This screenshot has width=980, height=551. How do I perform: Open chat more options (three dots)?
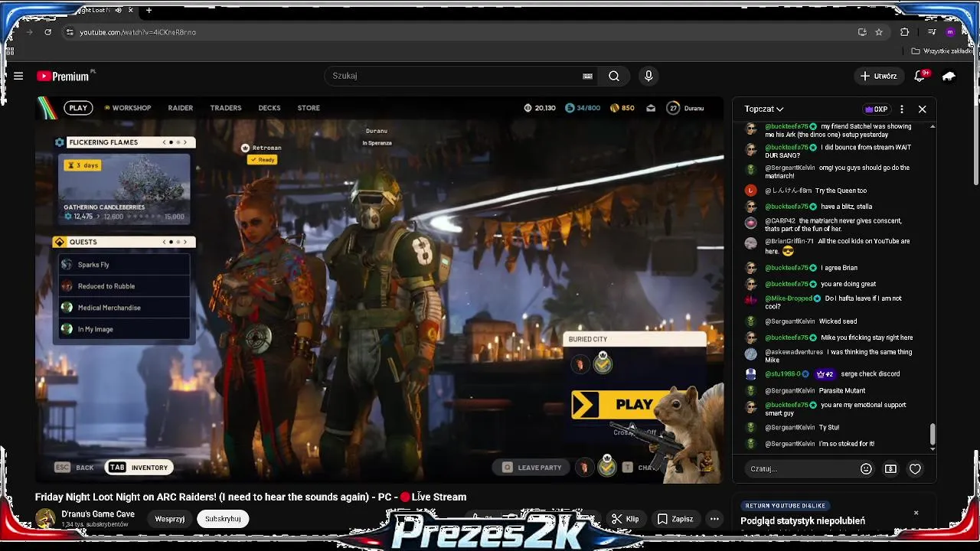[902, 109]
